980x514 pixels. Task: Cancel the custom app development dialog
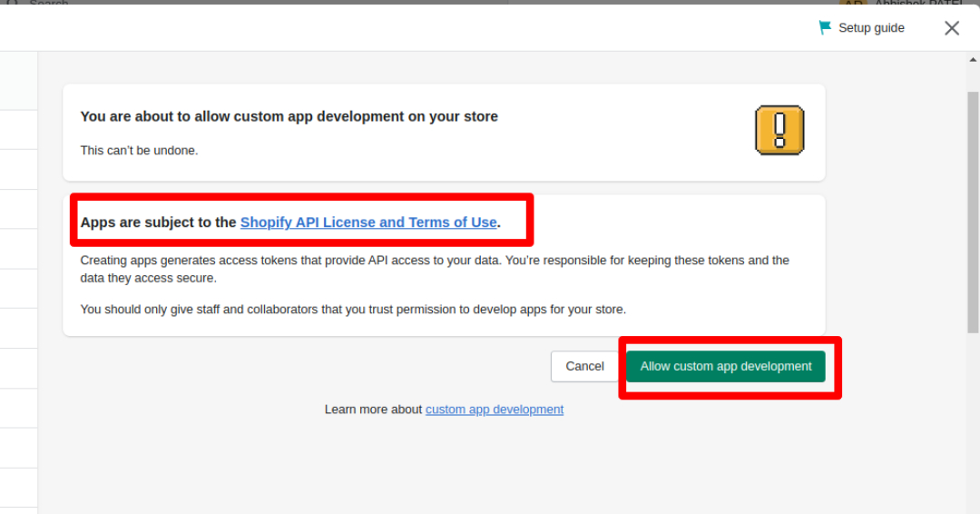[x=584, y=366]
